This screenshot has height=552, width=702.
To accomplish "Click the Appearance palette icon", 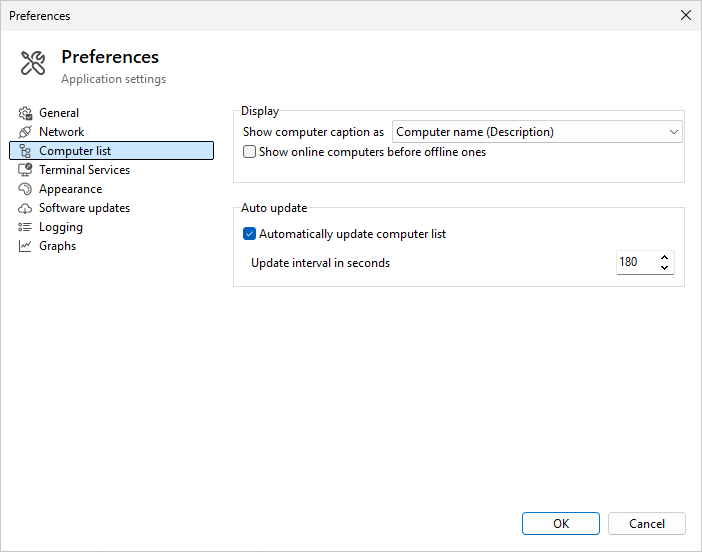I will pyautogui.click(x=26, y=189).
